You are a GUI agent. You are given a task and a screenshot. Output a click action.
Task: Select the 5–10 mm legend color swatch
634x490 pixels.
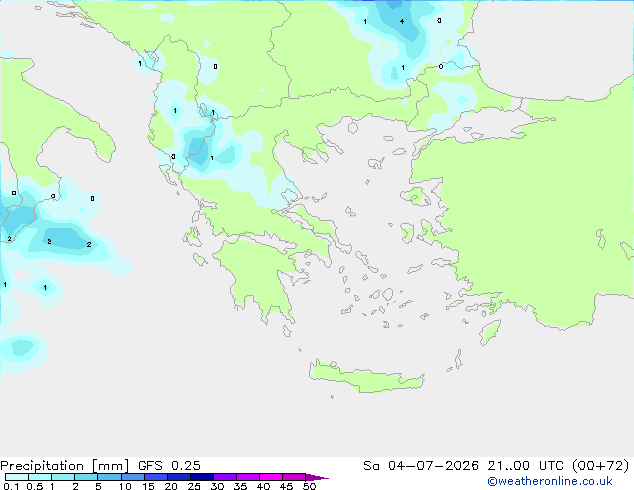[109, 477]
